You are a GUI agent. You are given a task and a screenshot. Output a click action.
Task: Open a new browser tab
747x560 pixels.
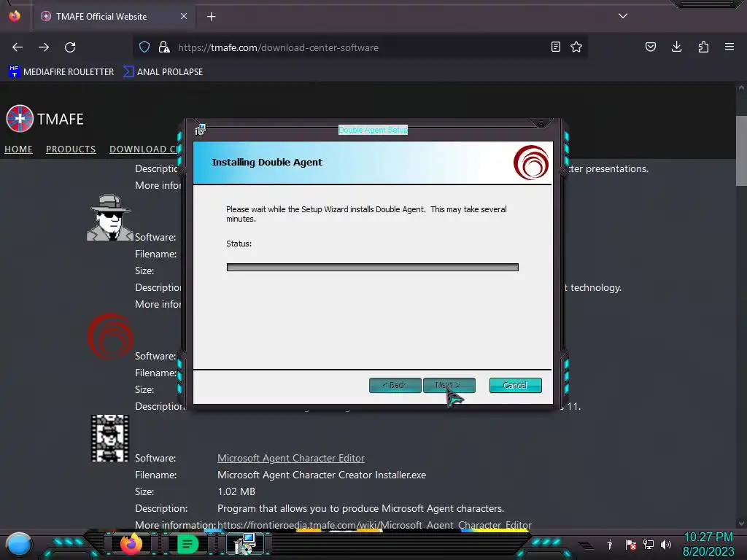point(211,17)
